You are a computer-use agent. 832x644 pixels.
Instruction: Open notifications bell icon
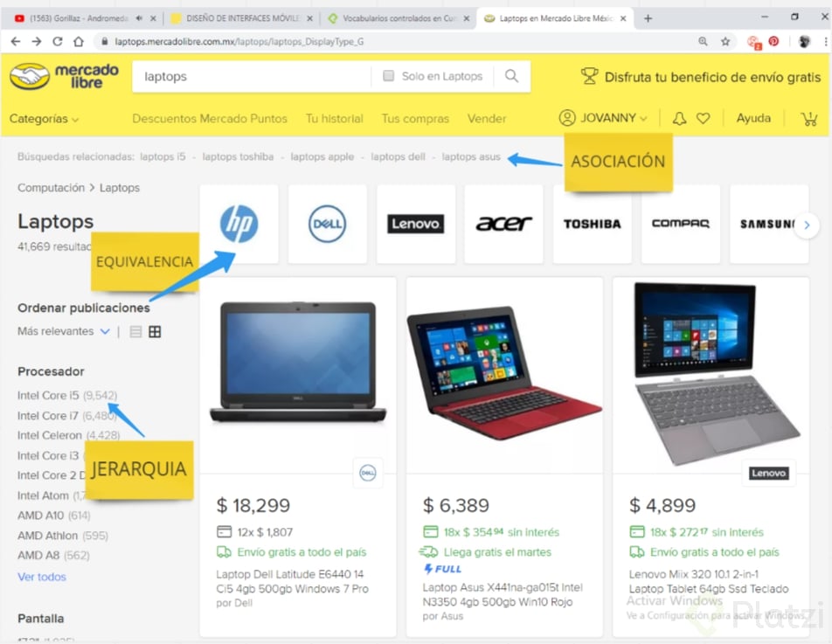tap(679, 118)
